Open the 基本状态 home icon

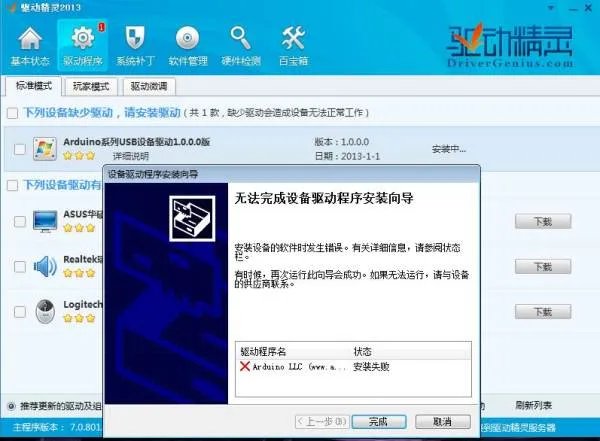30,39
